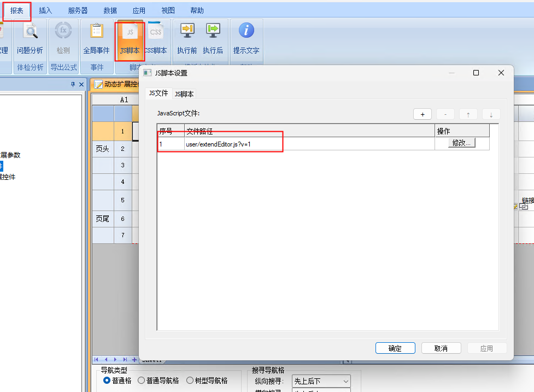Confirm the dialog with 确定 button
This screenshot has height=392, width=534.
click(x=395, y=348)
